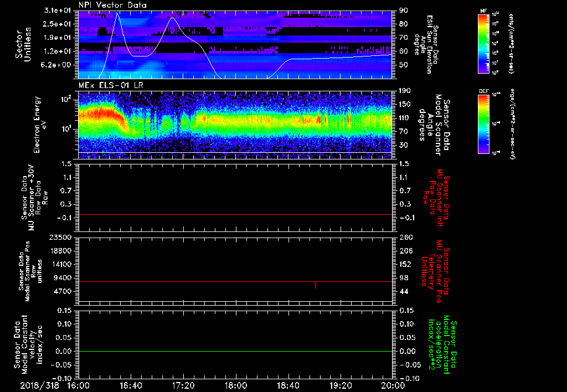
Task: Click the "14100" scanner position tick
Action: coord(61,264)
